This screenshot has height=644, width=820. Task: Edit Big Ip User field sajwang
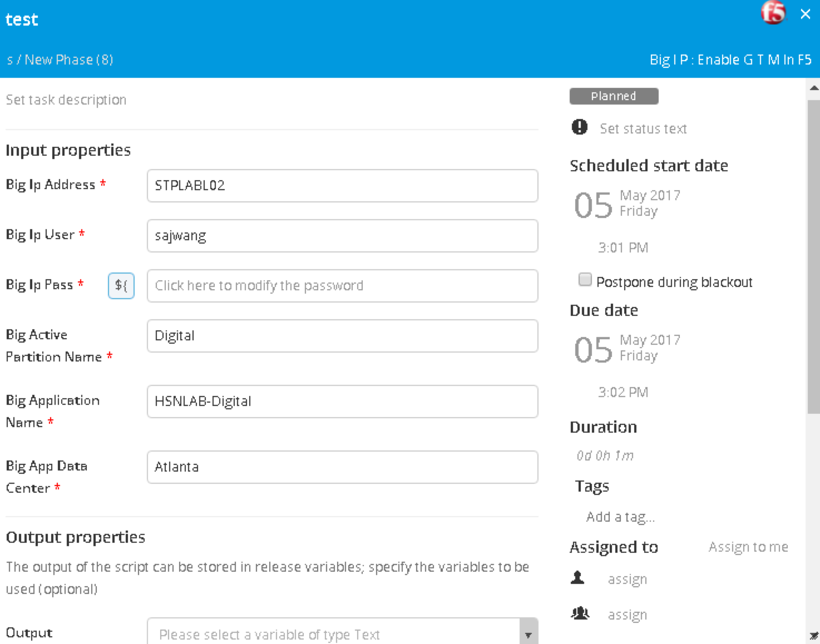click(342, 236)
